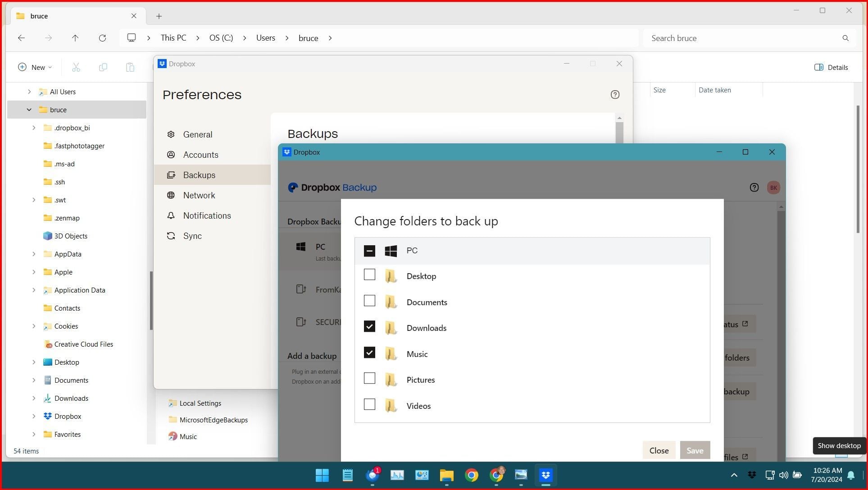Refresh the File Explorer view
This screenshot has width=868, height=490.
102,38
